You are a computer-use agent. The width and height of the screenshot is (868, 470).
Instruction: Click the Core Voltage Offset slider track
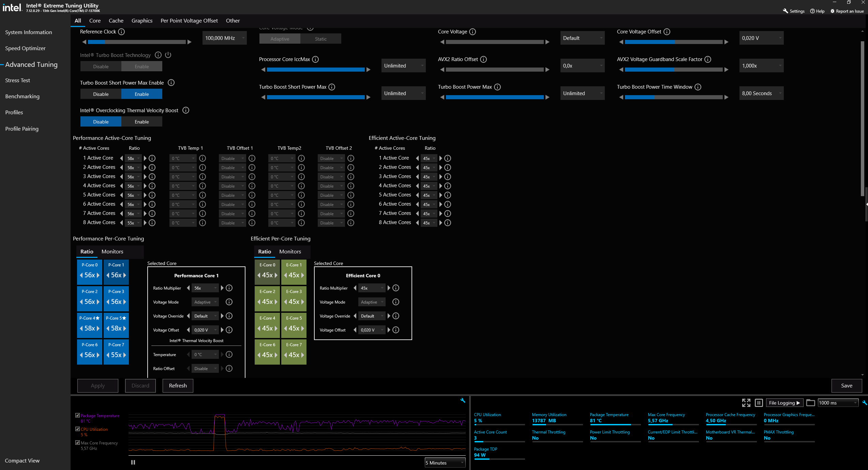(x=674, y=42)
